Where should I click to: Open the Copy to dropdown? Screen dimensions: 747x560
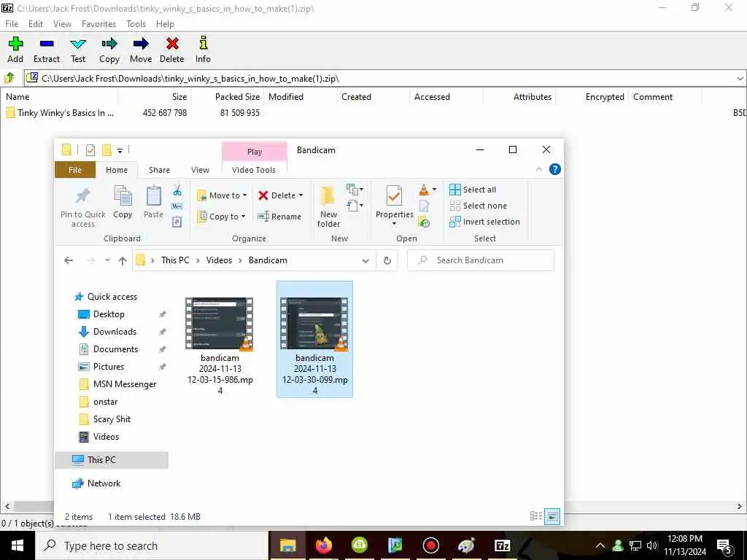[221, 217]
